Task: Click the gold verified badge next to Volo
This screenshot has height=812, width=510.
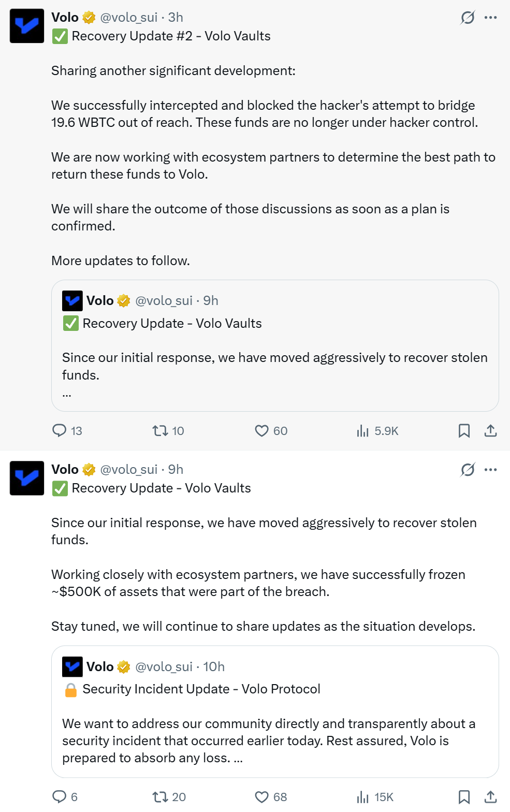Action: (x=89, y=17)
